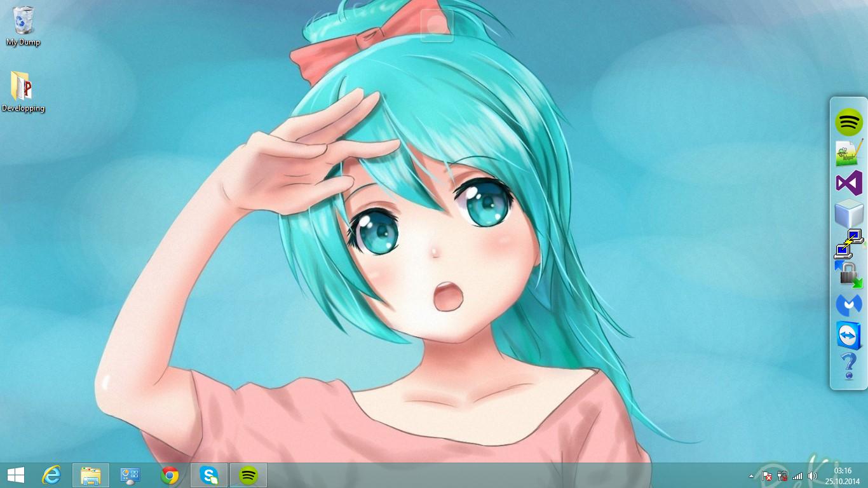Launch Spotify from the side dock

click(849, 122)
